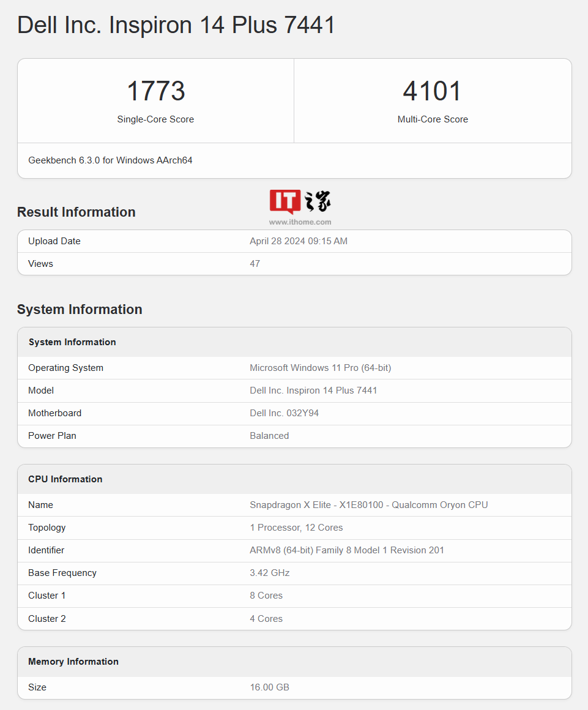Click the Memory Information section header
588x710 pixels.
(x=73, y=662)
